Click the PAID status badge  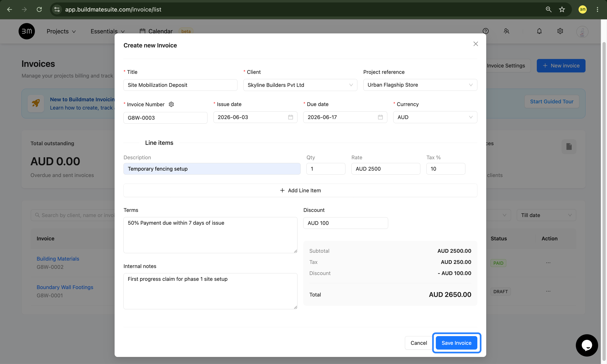pyautogui.click(x=498, y=263)
